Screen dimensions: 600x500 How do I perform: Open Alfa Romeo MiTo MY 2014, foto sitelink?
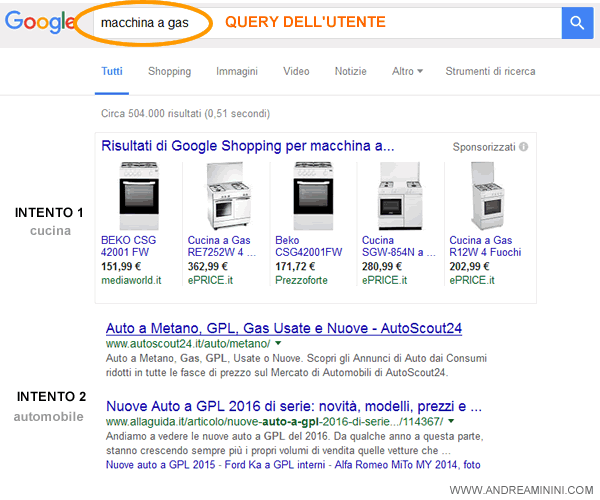click(x=408, y=465)
